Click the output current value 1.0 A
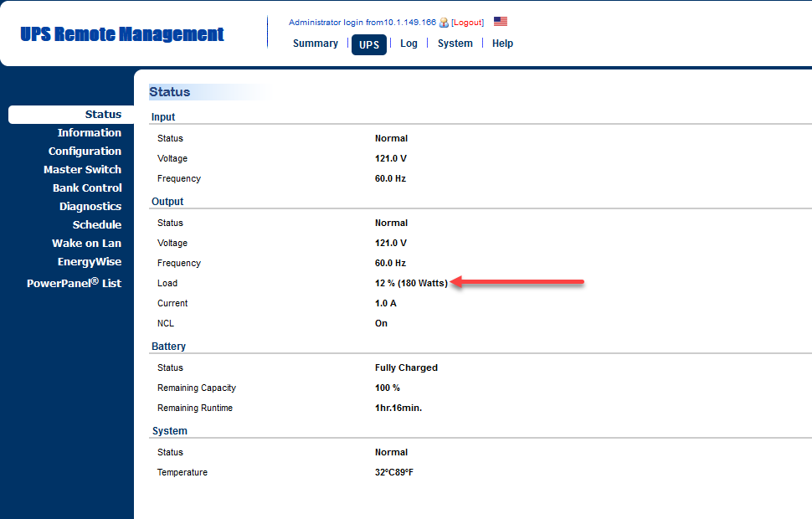Image resolution: width=812 pixels, height=519 pixels. tap(385, 304)
